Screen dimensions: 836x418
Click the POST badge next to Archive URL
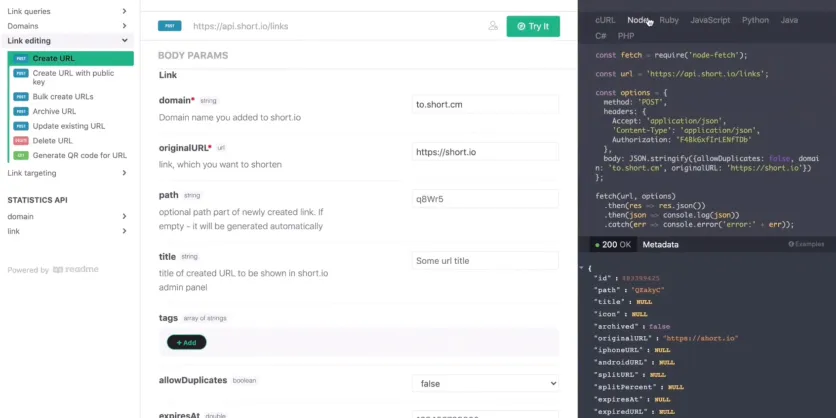tap(20, 112)
